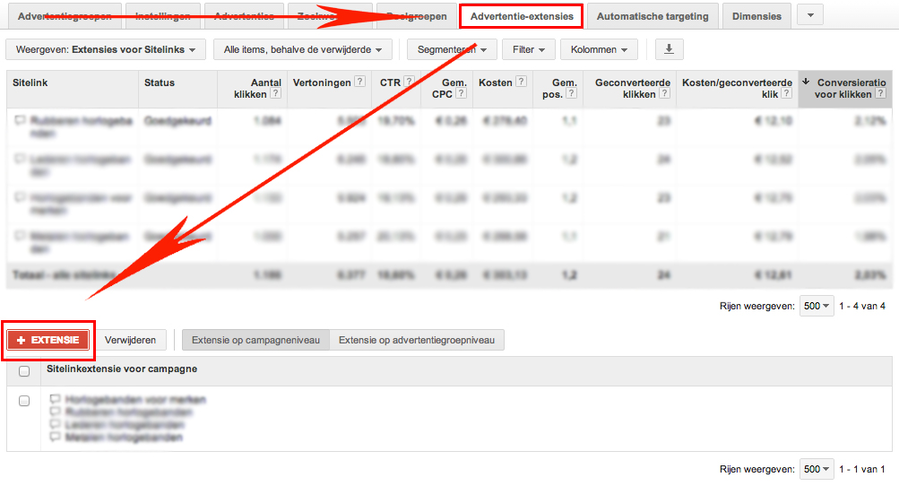Select Extensie op advertentiegroepniveau toggle
The width and height of the screenshot is (899, 486).
(417, 340)
